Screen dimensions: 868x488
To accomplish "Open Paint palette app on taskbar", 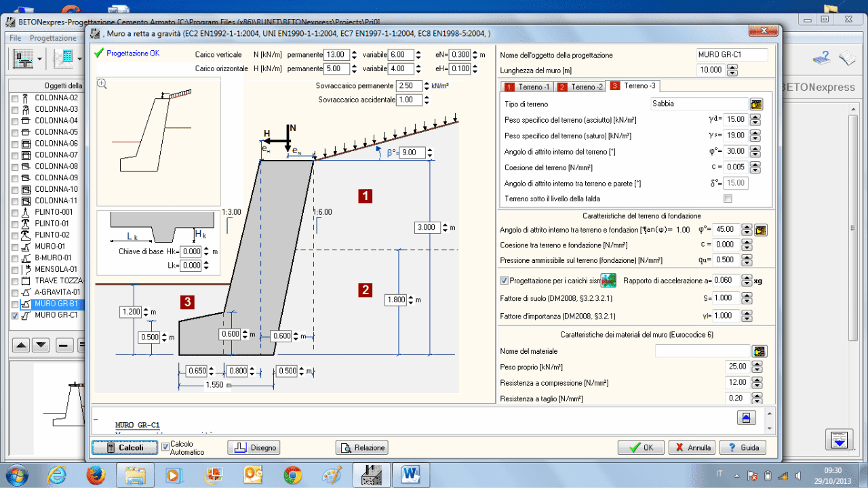I will (x=332, y=474).
